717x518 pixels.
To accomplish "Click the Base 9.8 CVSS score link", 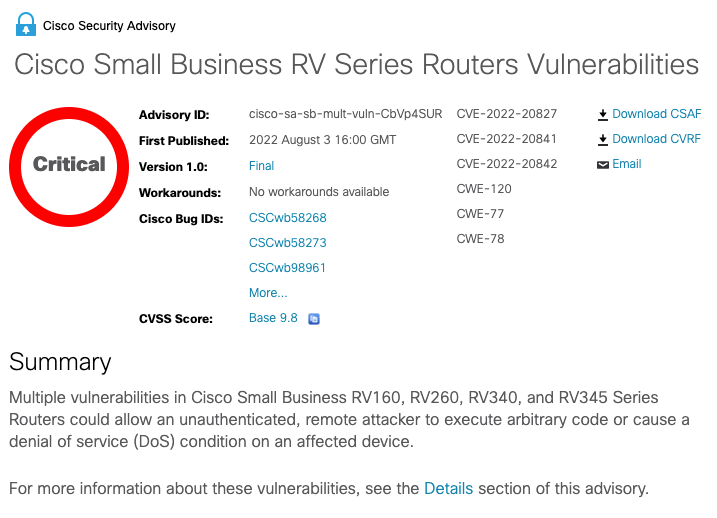I will coord(273,318).
